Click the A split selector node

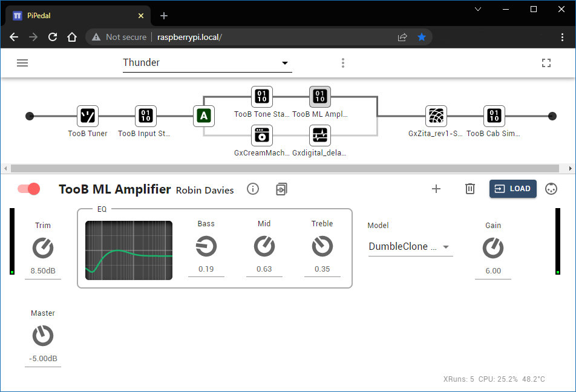(x=204, y=116)
